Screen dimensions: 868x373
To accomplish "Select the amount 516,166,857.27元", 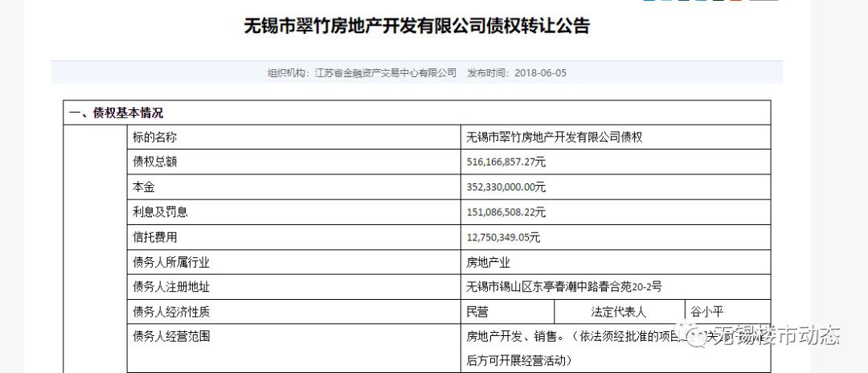I will (506, 162).
